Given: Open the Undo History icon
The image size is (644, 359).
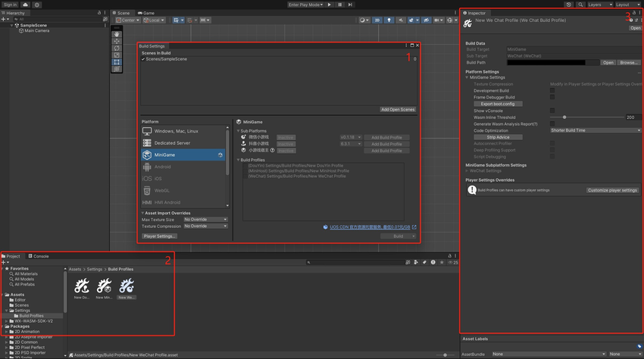Looking at the screenshot, I should tap(569, 5).
